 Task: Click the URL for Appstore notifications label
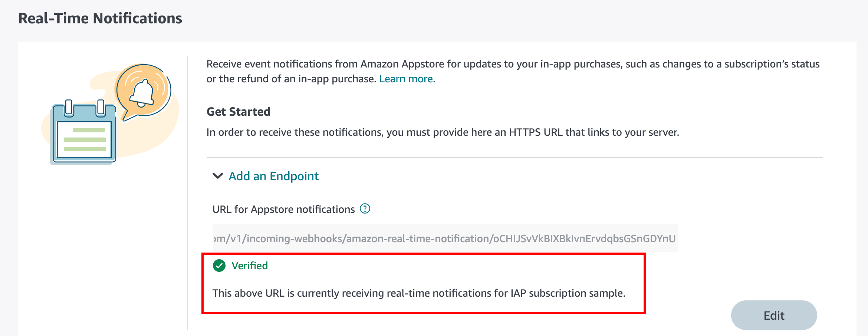click(x=283, y=210)
